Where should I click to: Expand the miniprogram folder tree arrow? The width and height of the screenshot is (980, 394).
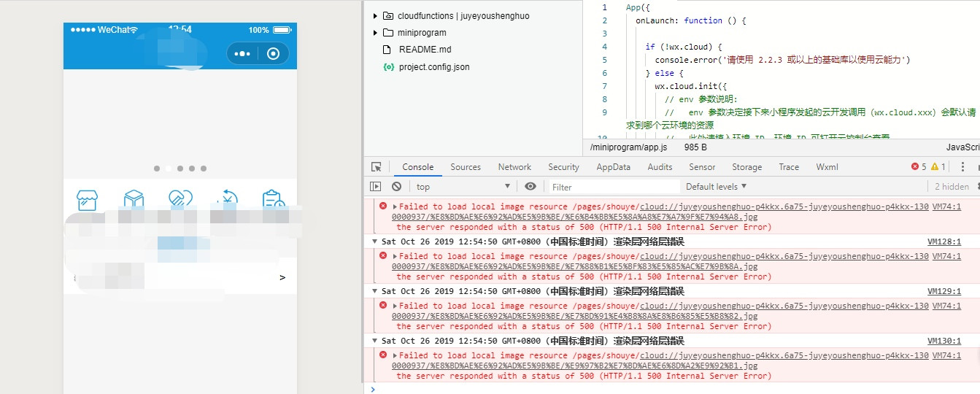[x=375, y=33]
